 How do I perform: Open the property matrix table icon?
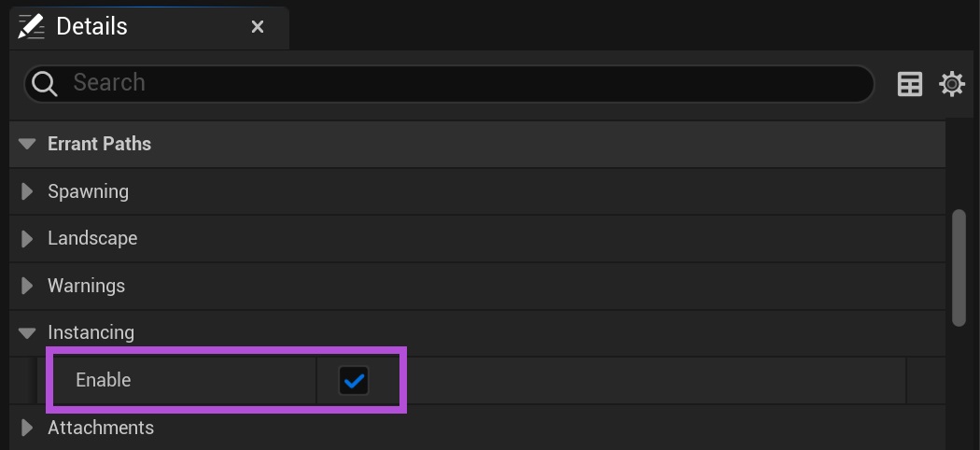pos(909,84)
